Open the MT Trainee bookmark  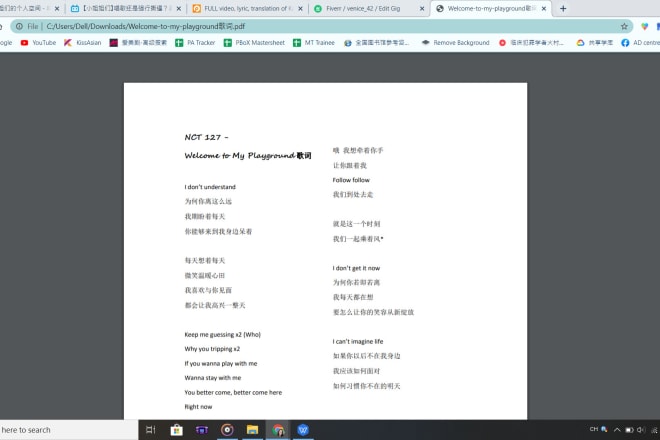tap(314, 43)
